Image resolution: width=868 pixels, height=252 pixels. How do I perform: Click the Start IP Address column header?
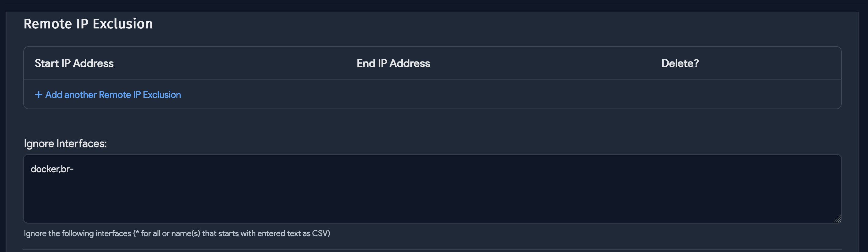coord(74,63)
